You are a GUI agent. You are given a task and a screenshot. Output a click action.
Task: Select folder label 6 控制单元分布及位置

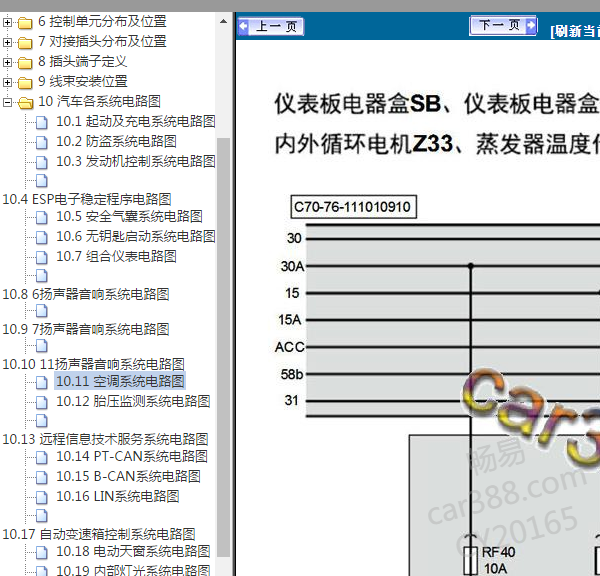(x=102, y=21)
